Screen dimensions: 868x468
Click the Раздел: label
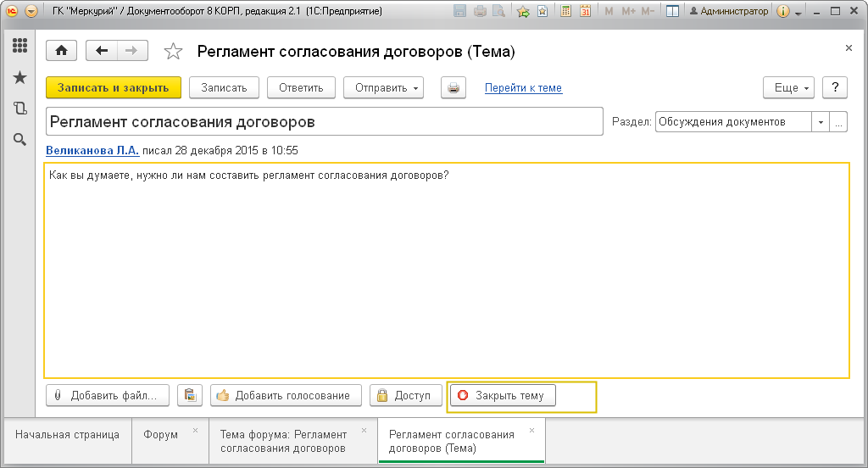click(632, 122)
